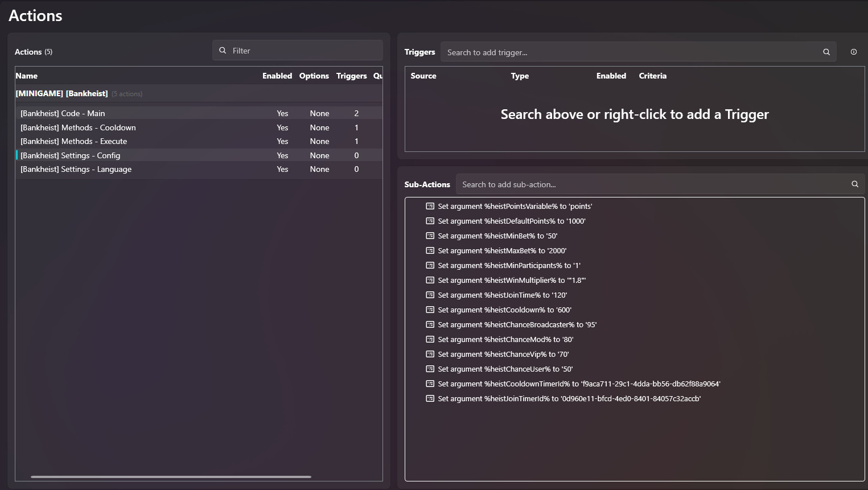Sort actions by Options column header
Screen dimensions: 868x490
(x=314, y=76)
